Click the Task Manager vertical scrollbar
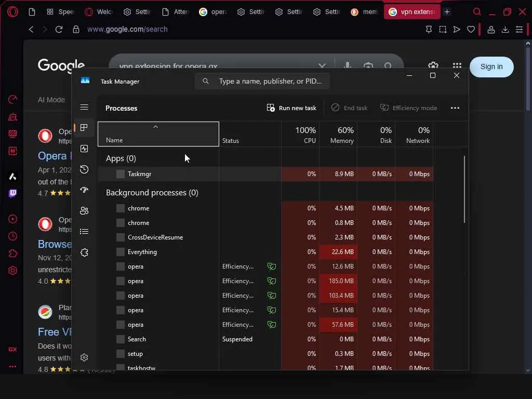This screenshot has height=399, width=532. 464,189
